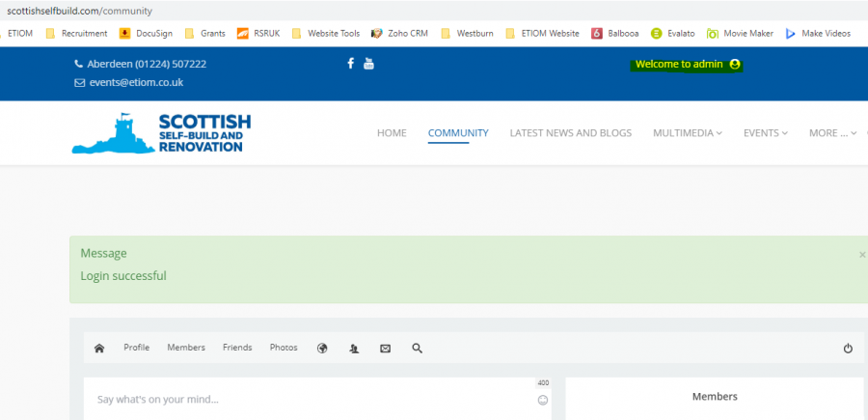Go to the HOME menu item

click(392, 133)
